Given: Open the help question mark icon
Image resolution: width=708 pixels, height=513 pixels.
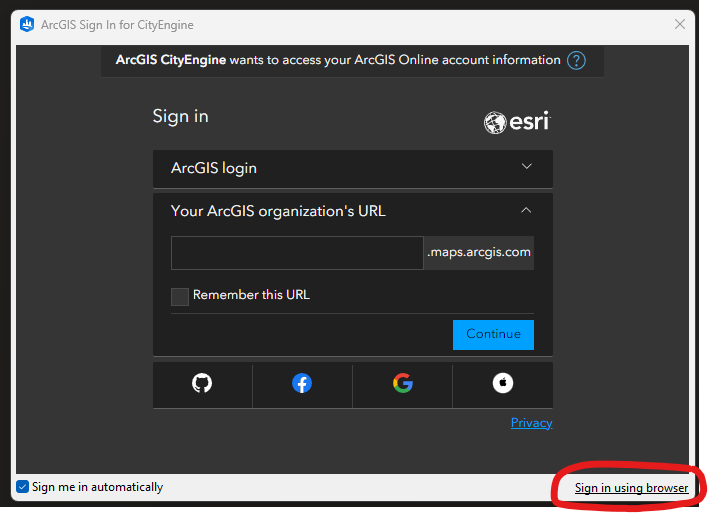Looking at the screenshot, I should (576, 61).
